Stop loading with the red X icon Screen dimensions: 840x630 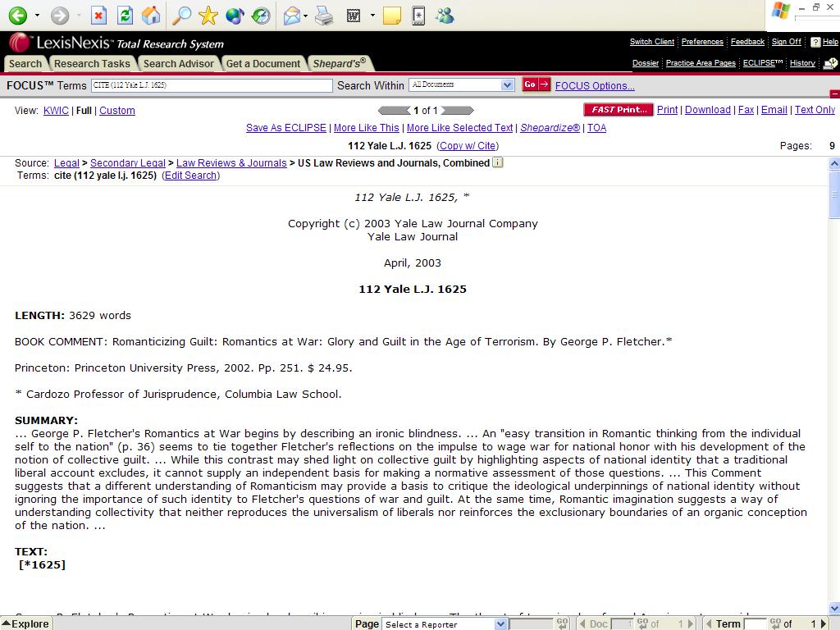(x=98, y=16)
